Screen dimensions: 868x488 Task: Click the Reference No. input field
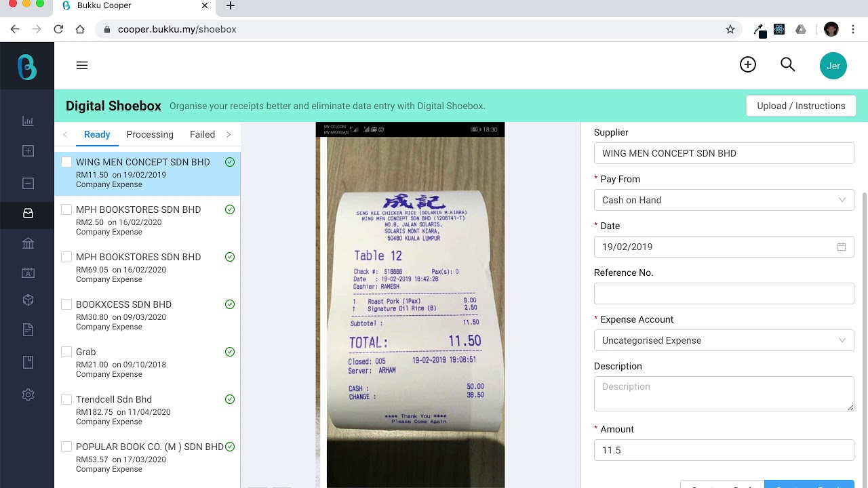[x=724, y=293]
